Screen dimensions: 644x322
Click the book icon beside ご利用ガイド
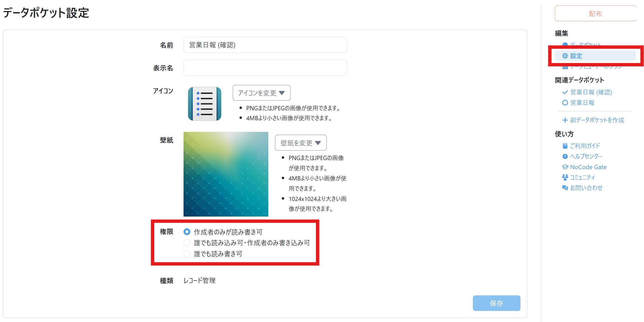tap(565, 146)
